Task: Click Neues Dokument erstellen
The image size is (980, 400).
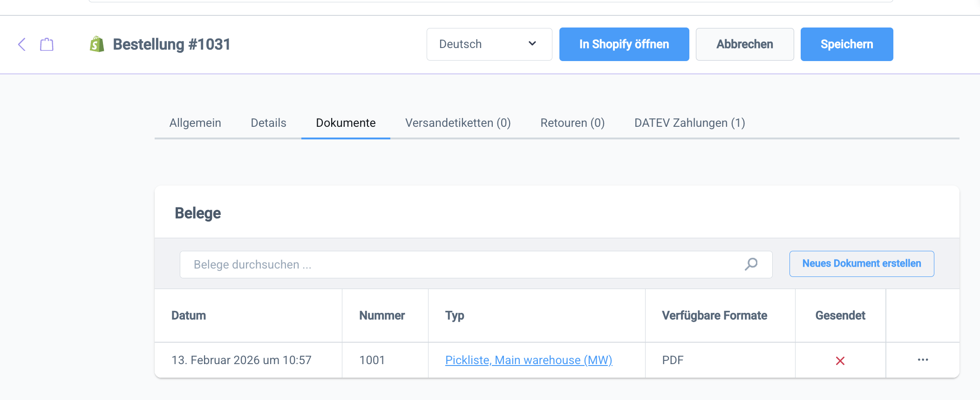Action: tap(861, 264)
